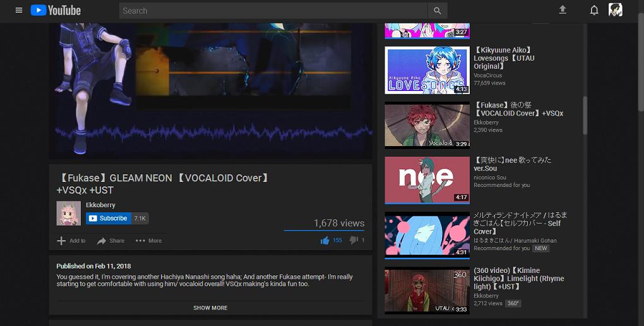Open the notifications bell

click(x=594, y=10)
